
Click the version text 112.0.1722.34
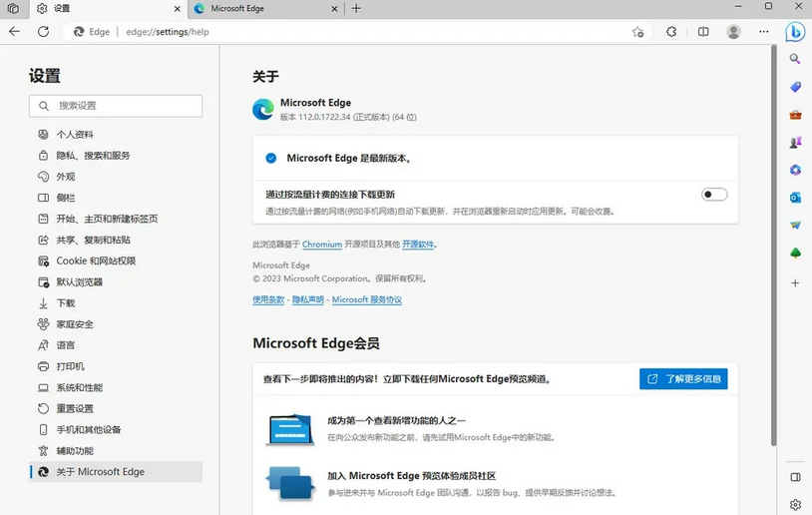(324, 117)
